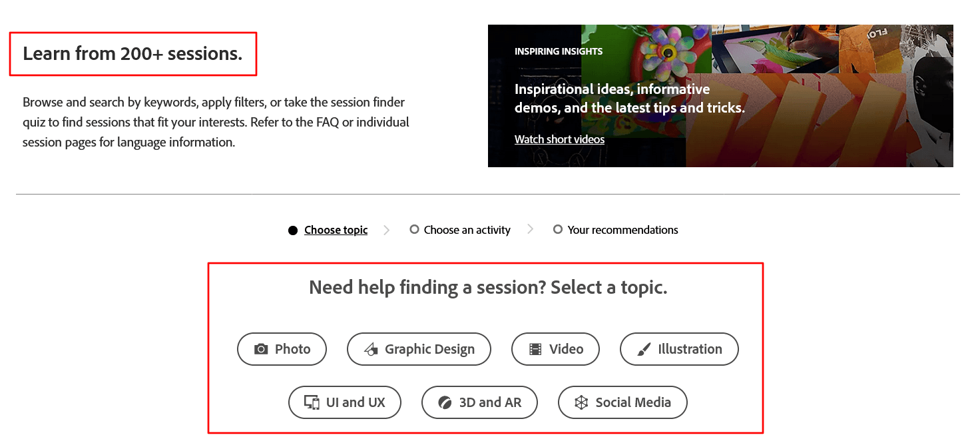This screenshot has width=980, height=443.
Task: Go to the Choose an activity step label
Action: 467,230
